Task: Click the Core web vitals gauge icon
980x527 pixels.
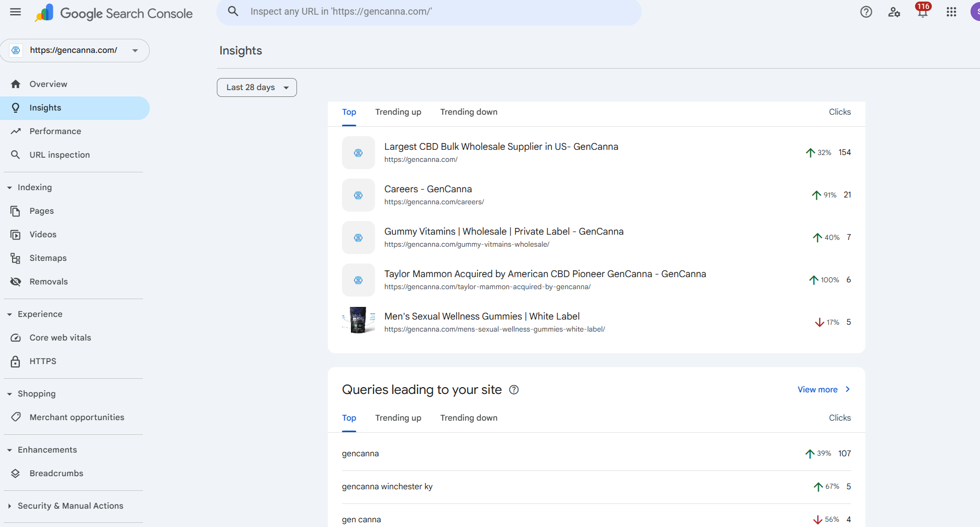Action: coord(16,338)
